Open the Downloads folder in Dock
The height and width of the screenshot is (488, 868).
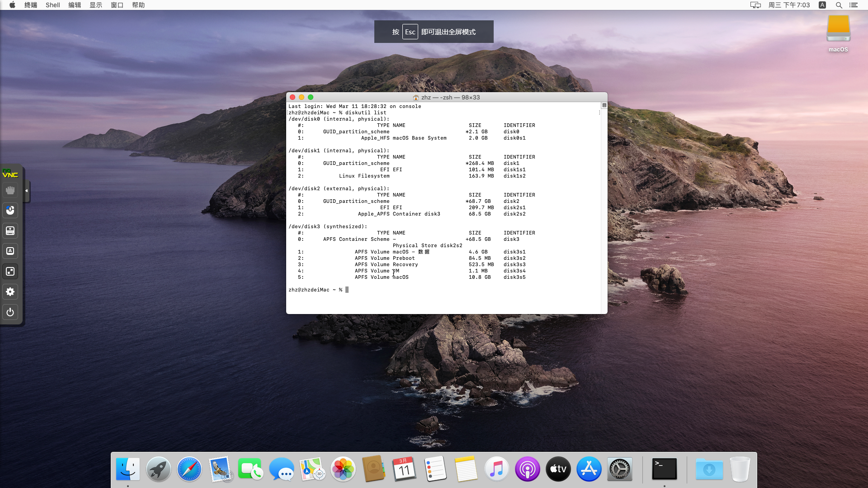point(709,469)
